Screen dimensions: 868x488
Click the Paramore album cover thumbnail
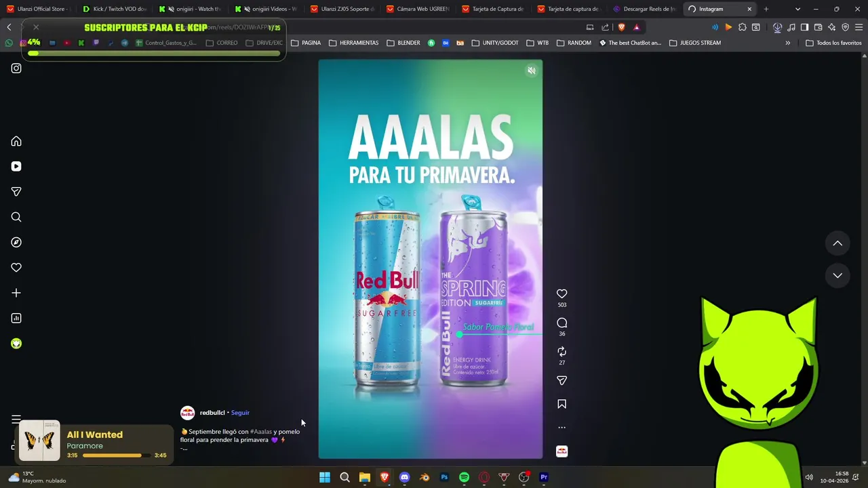point(39,441)
